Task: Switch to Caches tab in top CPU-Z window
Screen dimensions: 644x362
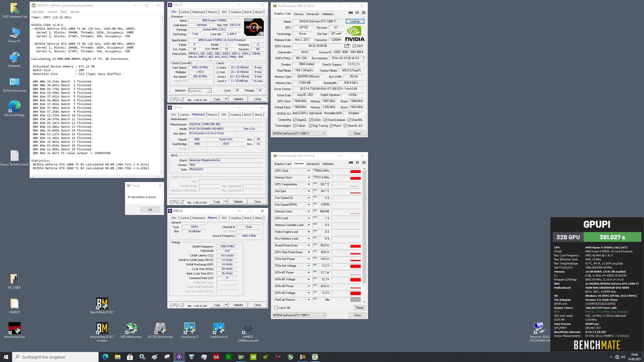Action: click(185, 12)
